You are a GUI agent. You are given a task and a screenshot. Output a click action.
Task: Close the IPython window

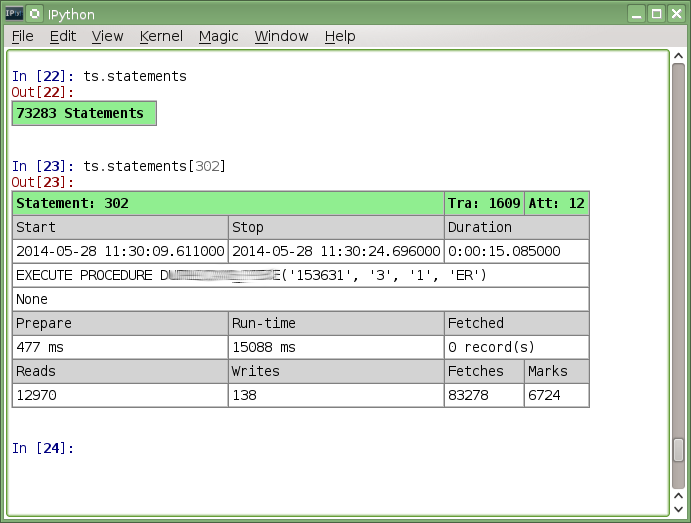tap(676, 13)
